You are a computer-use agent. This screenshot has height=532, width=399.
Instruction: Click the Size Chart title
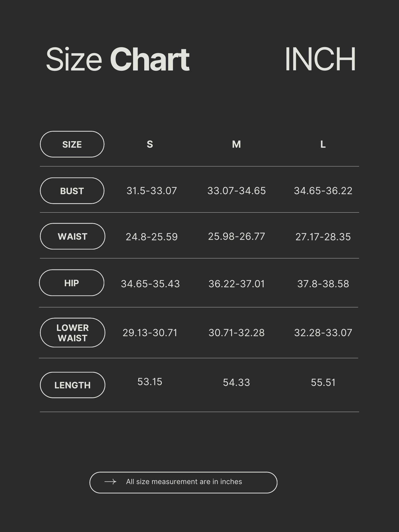point(118,59)
